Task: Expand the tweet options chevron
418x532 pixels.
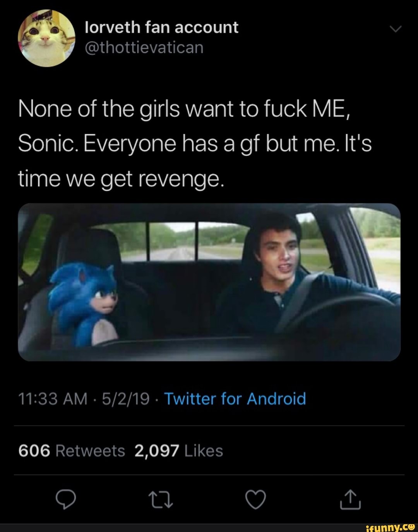Action: pyautogui.click(x=396, y=29)
